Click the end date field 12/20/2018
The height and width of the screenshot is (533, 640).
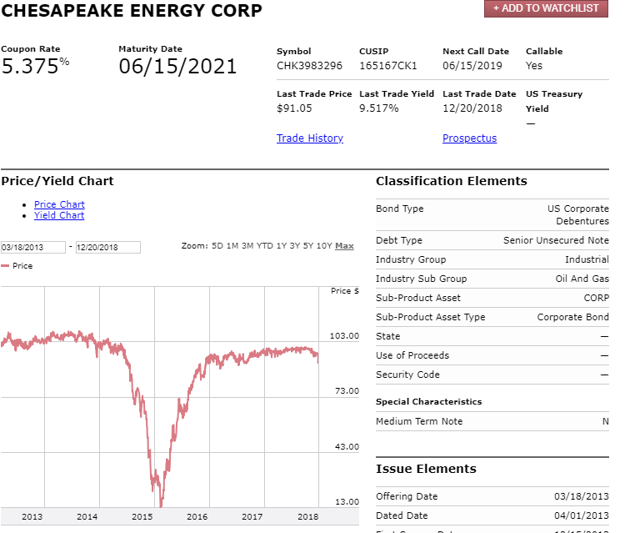click(108, 247)
